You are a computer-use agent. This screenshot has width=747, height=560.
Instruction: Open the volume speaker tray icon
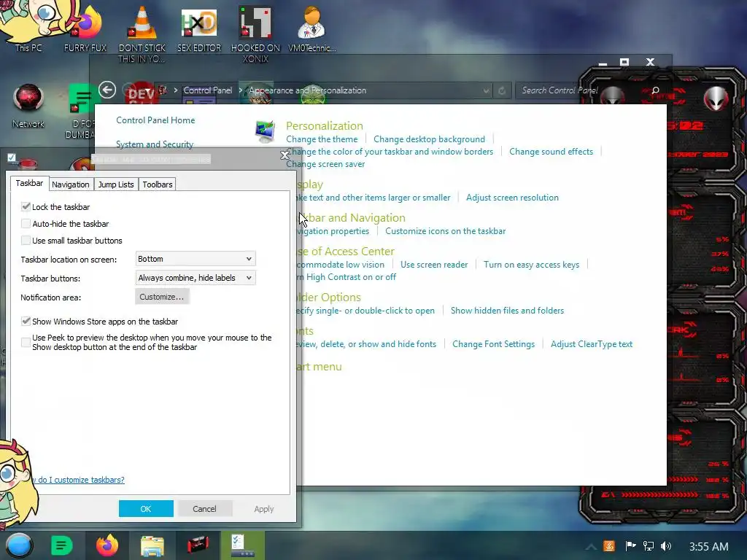pyautogui.click(x=666, y=546)
